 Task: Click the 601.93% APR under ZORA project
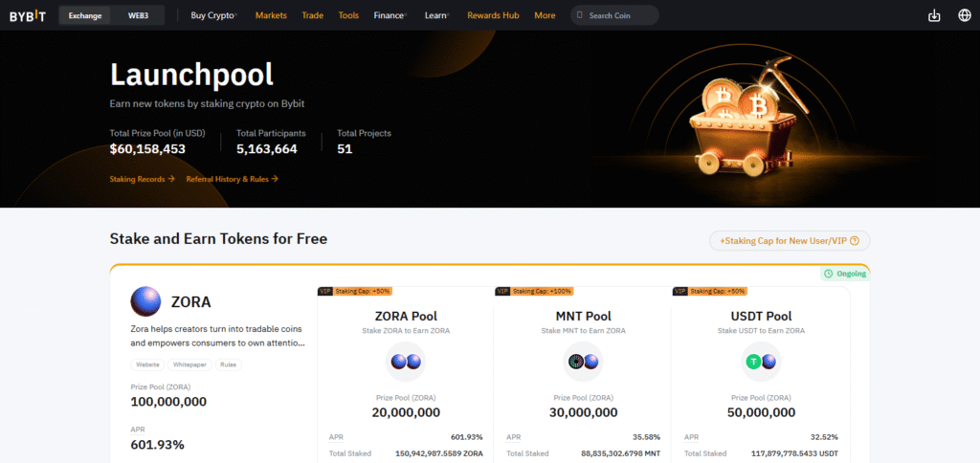coord(158,445)
